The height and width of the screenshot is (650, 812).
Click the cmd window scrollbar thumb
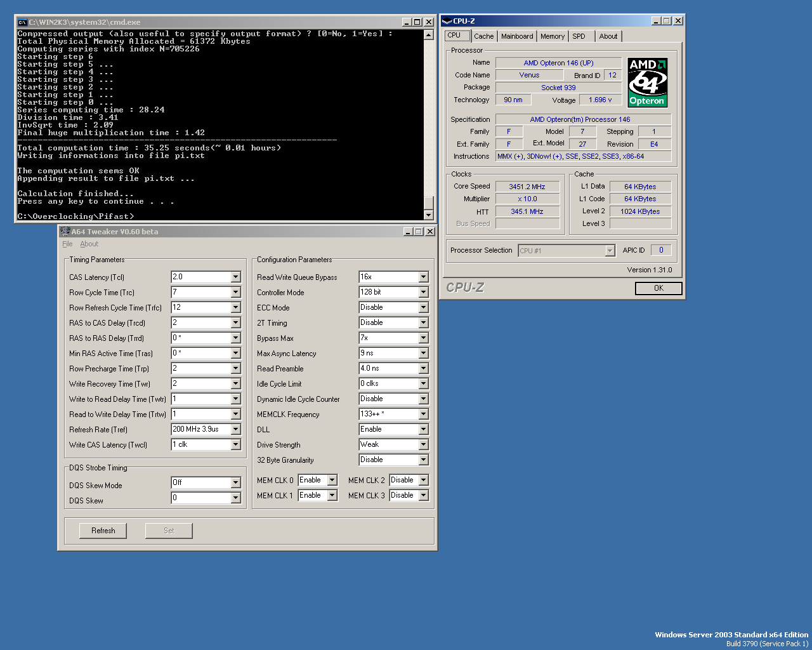[x=429, y=202]
